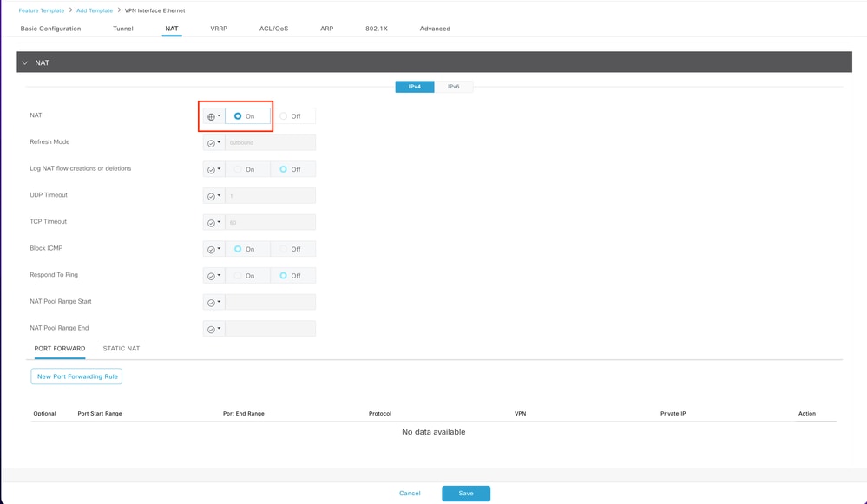Click the scope icon beside Refresh Mode
This screenshot has width=867, height=504.
coord(213,142)
